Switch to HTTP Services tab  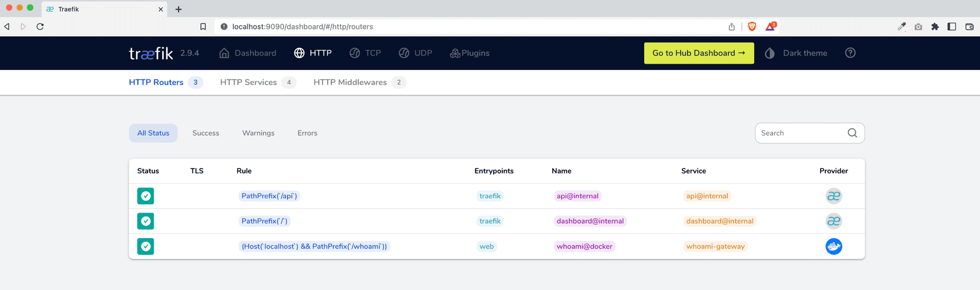(249, 83)
